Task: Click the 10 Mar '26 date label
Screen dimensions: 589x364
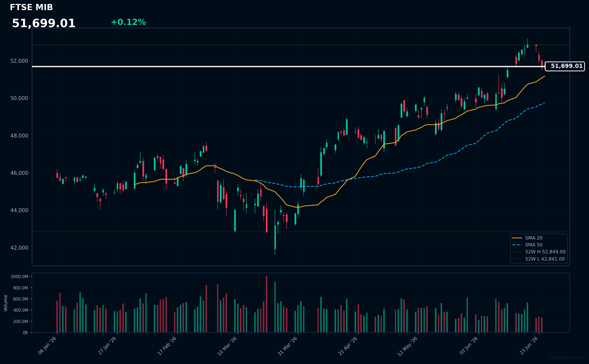Action: point(227,346)
